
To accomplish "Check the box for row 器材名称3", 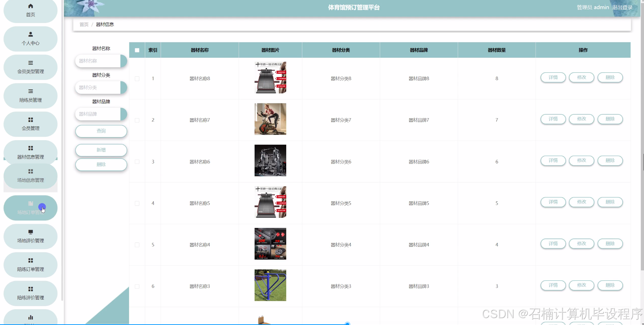I will click(137, 287).
